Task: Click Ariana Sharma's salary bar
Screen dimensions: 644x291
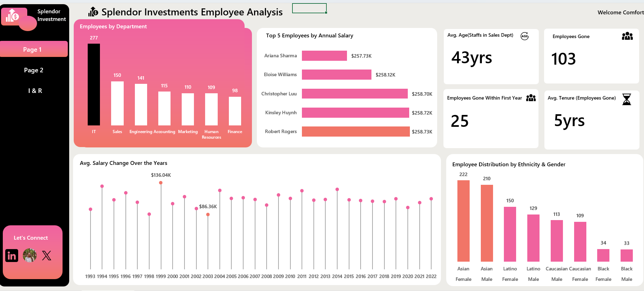Action: coord(324,56)
